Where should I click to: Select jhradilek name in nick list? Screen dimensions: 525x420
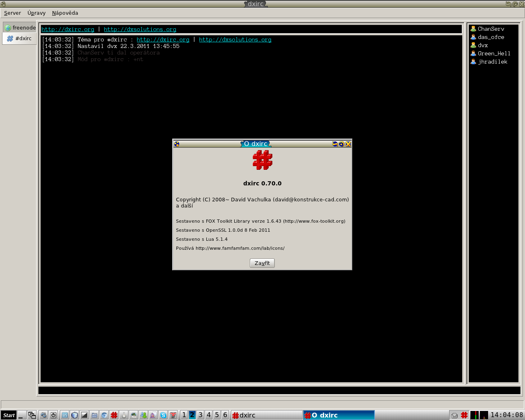[x=493, y=62]
